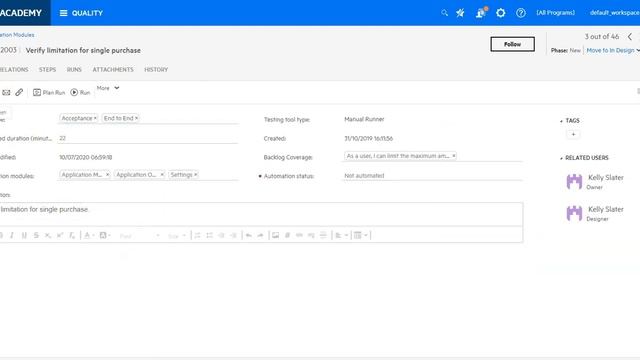This screenshot has width=640, height=360.
Task: Open the help question mark icon
Action: pos(521,13)
